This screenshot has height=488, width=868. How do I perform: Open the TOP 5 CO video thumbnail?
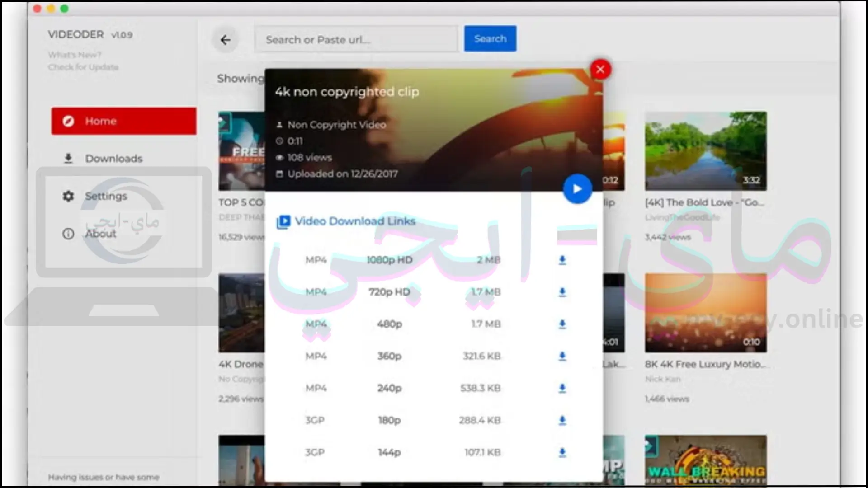point(242,151)
